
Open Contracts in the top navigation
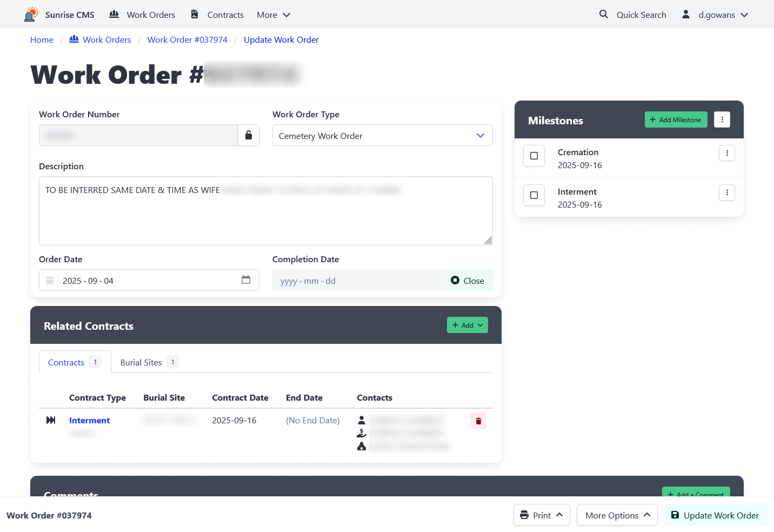217,15
